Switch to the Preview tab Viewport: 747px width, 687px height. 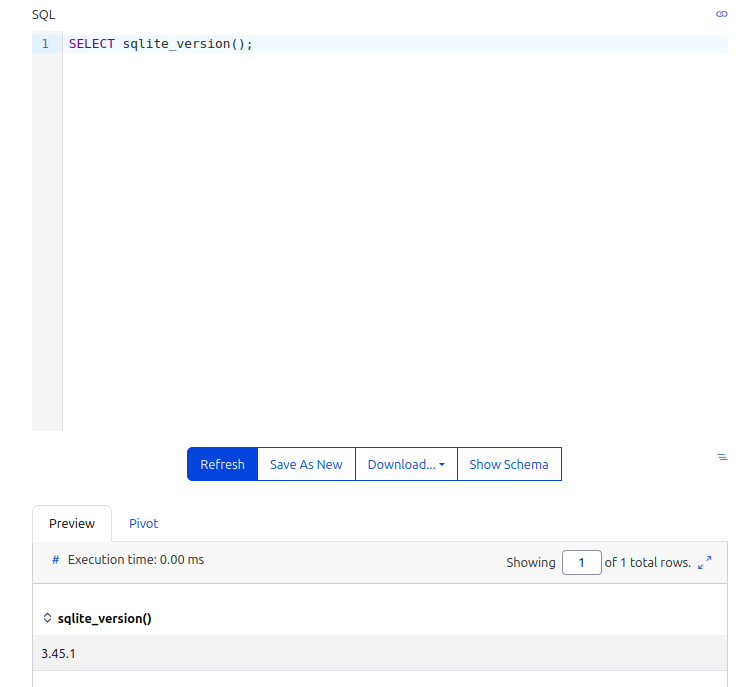click(x=72, y=524)
